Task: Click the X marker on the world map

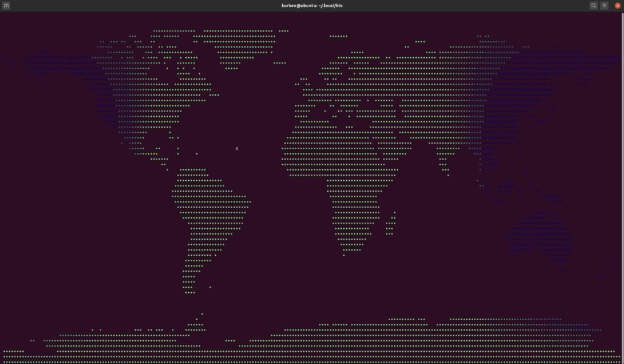Action: pyautogui.click(x=237, y=149)
